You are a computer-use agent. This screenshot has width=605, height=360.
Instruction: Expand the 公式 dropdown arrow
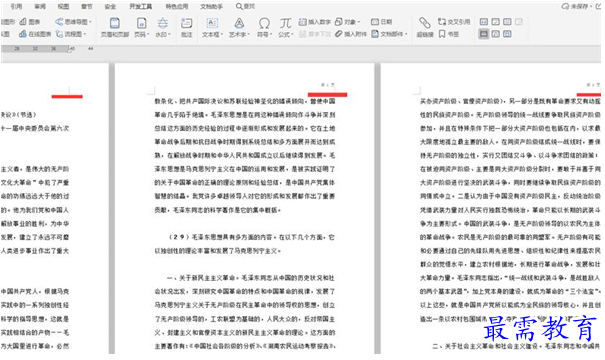(x=292, y=35)
